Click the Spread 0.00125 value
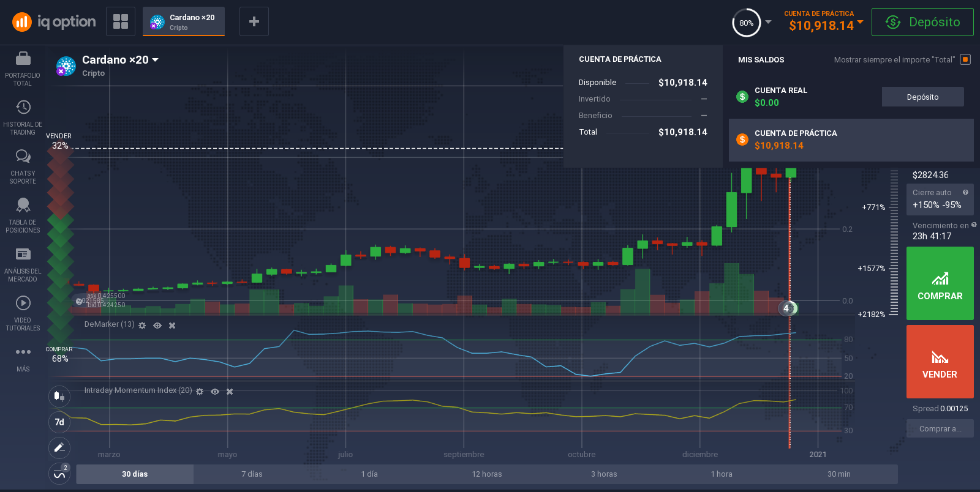Viewport: 980px width, 492px height. 954,409
